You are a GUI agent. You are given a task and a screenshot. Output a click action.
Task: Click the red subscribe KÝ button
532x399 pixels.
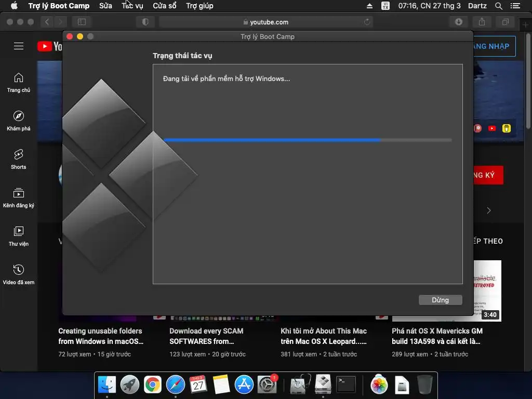click(x=488, y=175)
